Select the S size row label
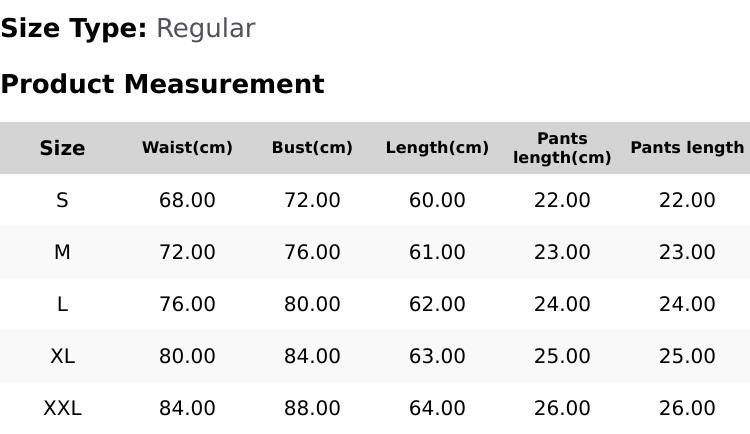The image size is (750, 434). (62, 200)
